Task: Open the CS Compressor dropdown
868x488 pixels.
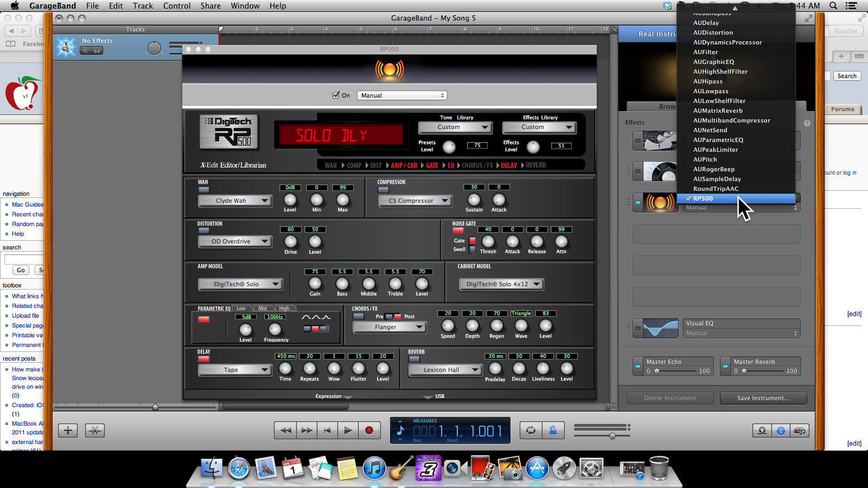Action: point(415,201)
